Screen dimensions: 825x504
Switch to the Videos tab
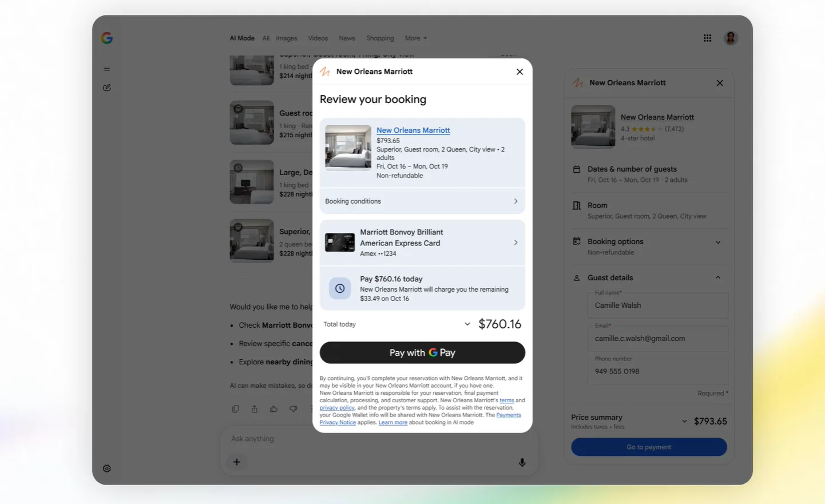318,38
